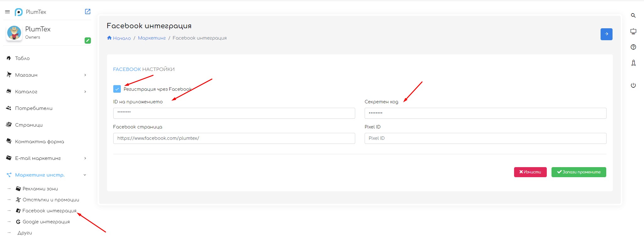Viewport: 644px width, 240px height.
Task: Click the Google G icon
Action: [x=18, y=222]
